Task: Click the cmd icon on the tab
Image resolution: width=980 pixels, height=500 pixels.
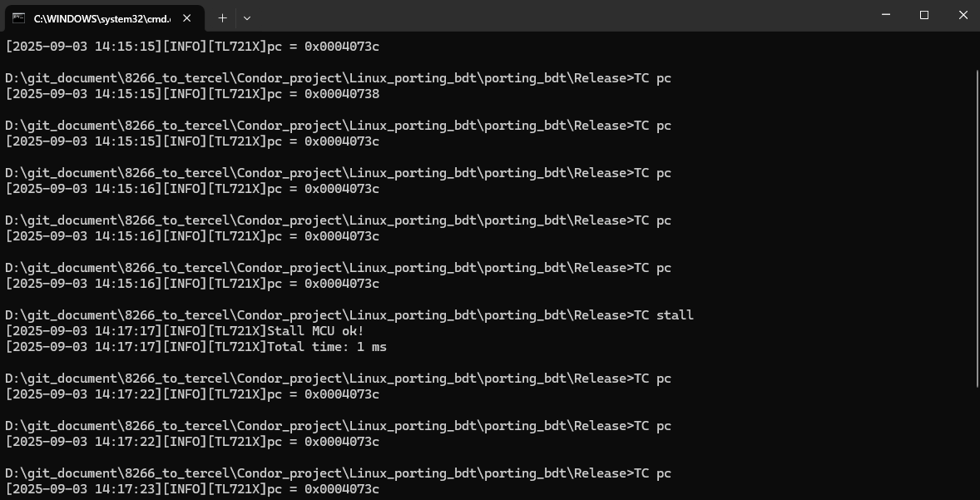Action: [x=18, y=17]
